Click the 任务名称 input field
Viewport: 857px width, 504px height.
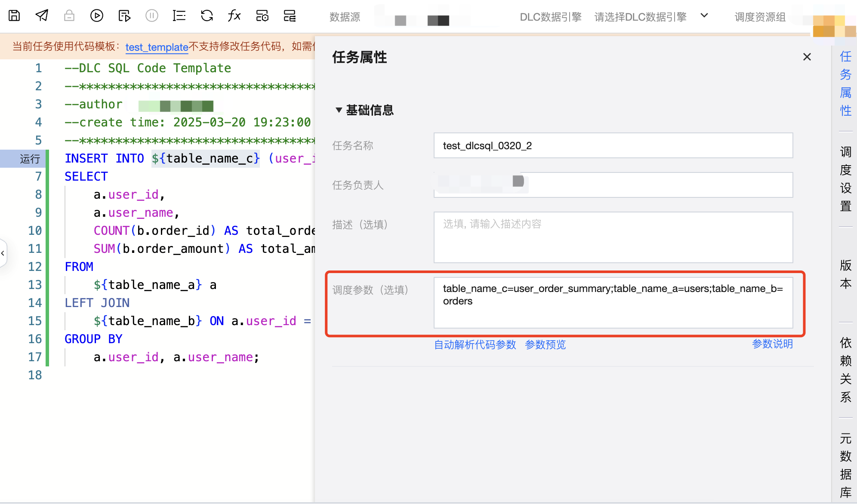[613, 146]
